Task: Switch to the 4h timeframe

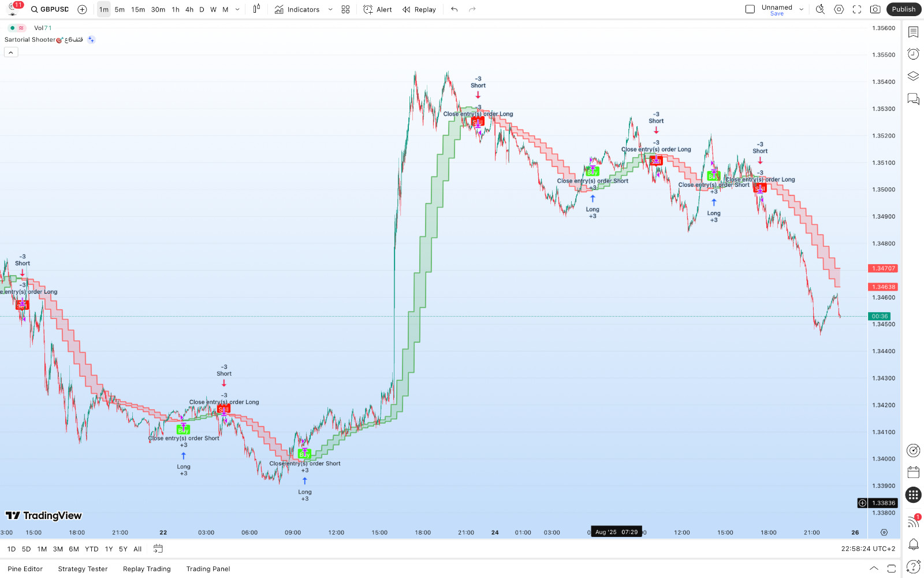Action: tap(189, 9)
